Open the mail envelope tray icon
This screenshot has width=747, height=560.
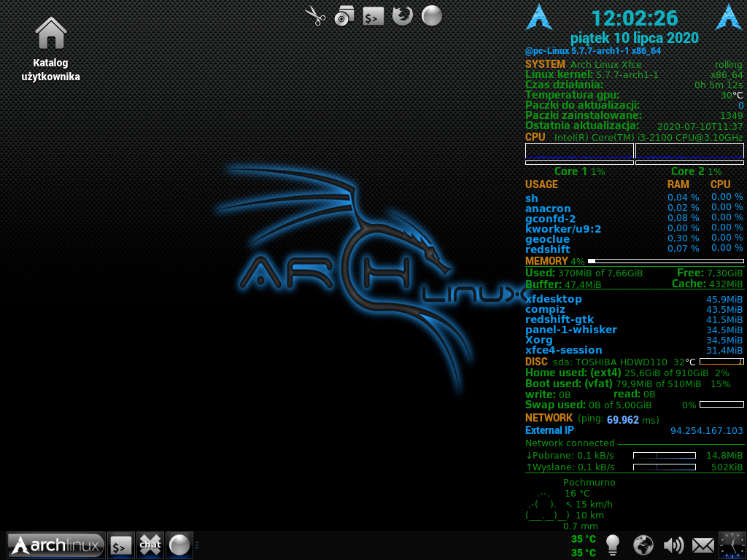point(703,546)
